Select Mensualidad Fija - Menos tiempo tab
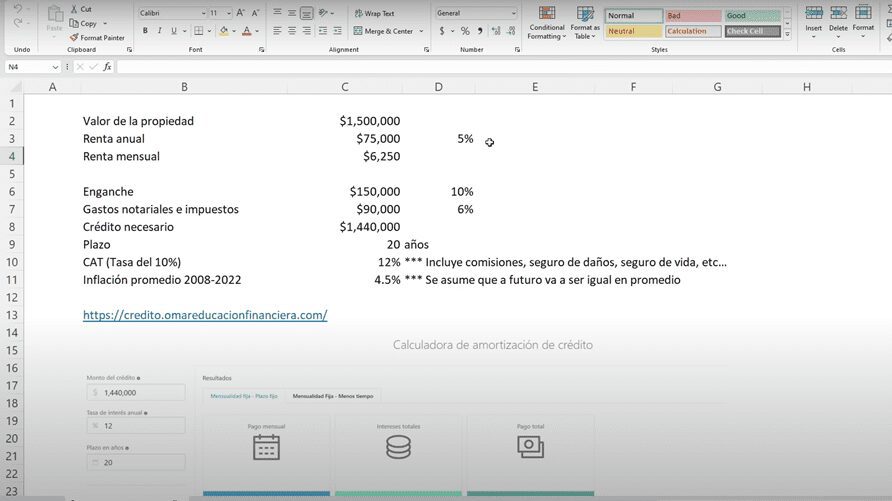Viewport: 892px width, 501px height. tap(332, 396)
